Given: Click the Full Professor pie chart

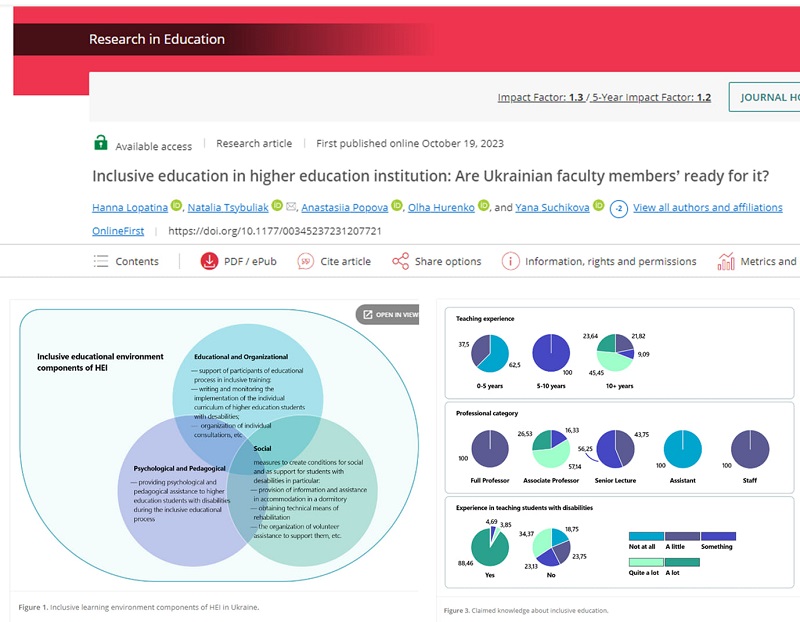Looking at the screenshot, I should (x=490, y=449).
